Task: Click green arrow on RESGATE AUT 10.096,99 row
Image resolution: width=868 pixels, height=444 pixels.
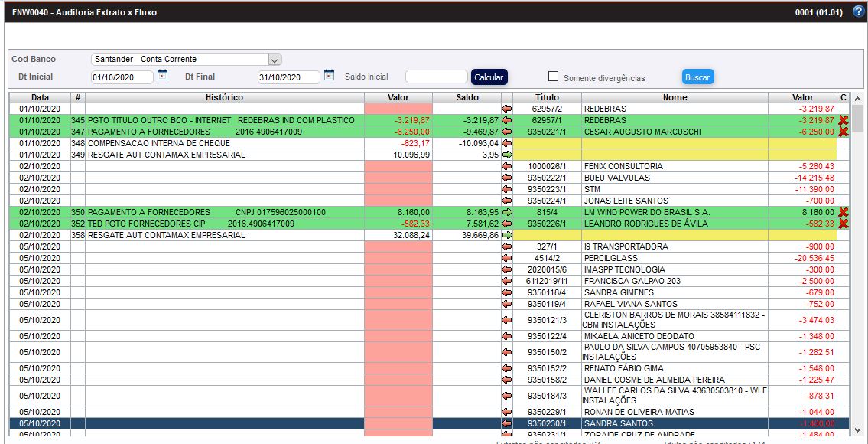Action: (x=506, y=155)
